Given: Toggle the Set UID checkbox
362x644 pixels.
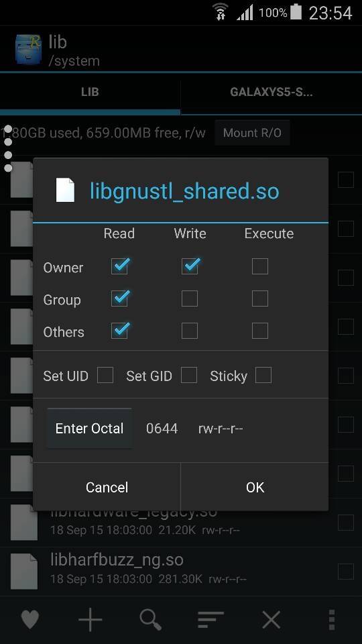Looking at the screenshot, I should click(x=105, y=375).
